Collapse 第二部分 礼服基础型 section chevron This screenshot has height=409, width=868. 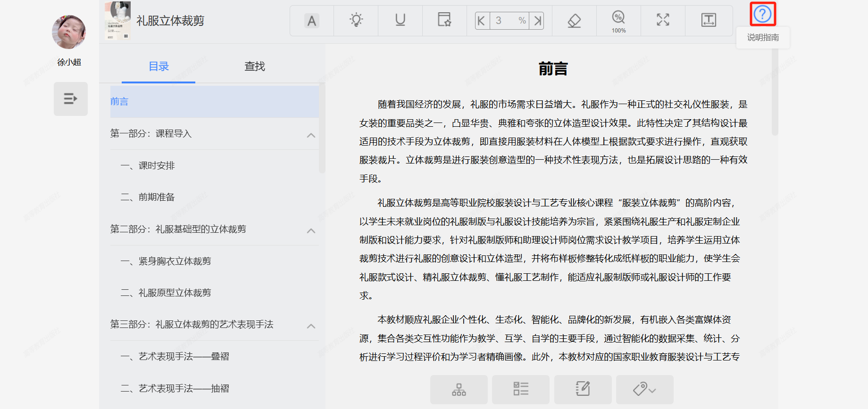[311, 231]
